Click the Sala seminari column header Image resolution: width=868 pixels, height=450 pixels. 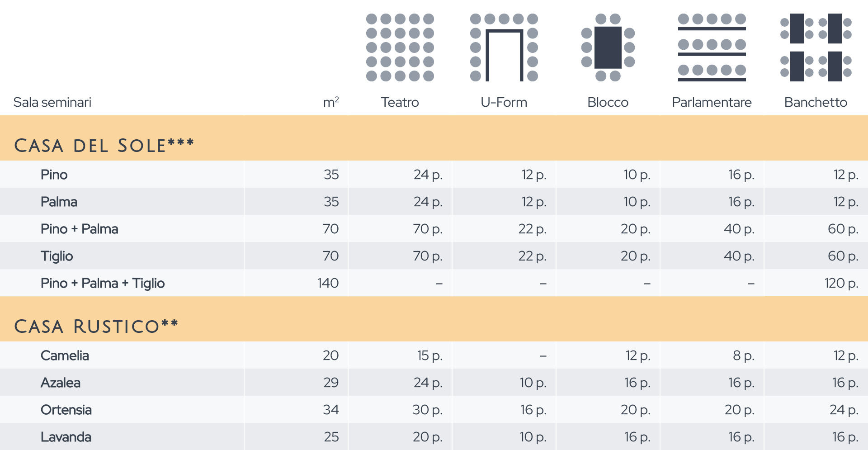tap(52, 102)
